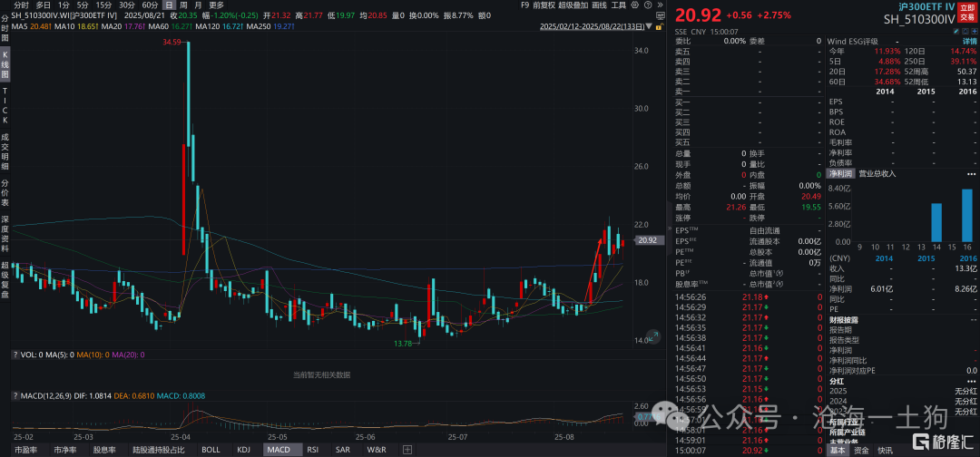Switch to 资金 bottom tab
Image resolution: width=980 pixels, height=457 pixels.
(861, 450)
